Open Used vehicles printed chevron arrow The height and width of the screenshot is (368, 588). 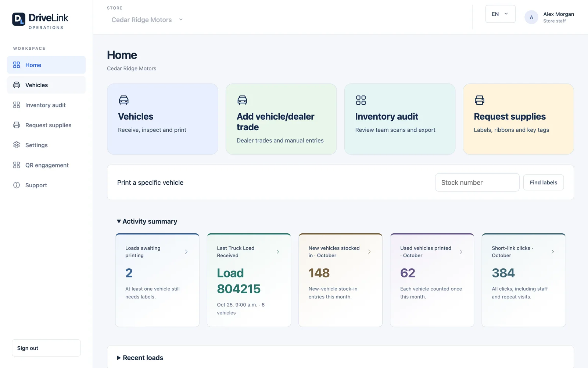coord(461,252)
